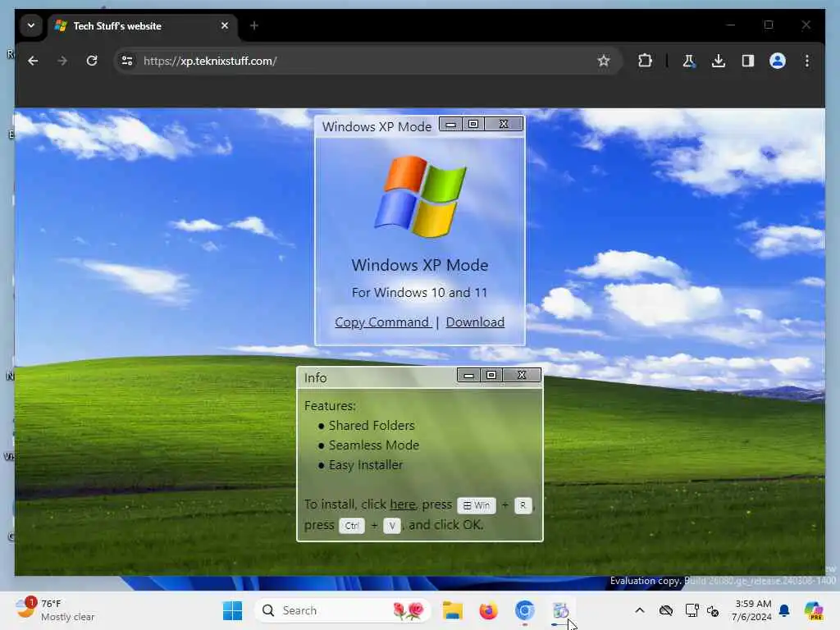The height and width of the screenshot is (630, 840).
Task: Close the Tech Stuff's website tab
Action: click(225, 25)
